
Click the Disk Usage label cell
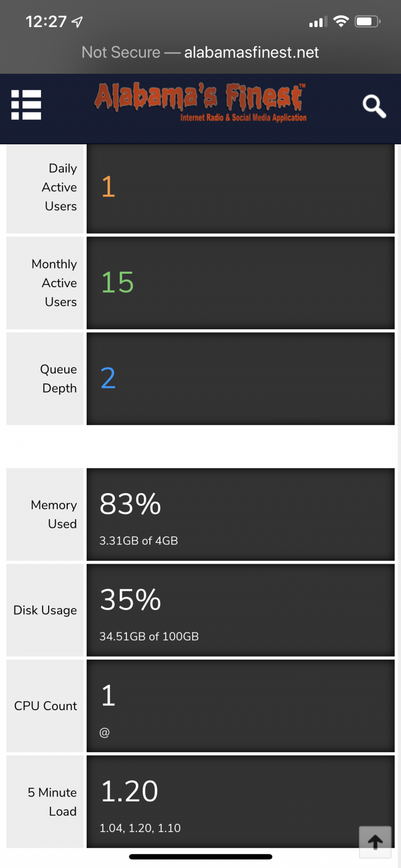coord(45,610)
